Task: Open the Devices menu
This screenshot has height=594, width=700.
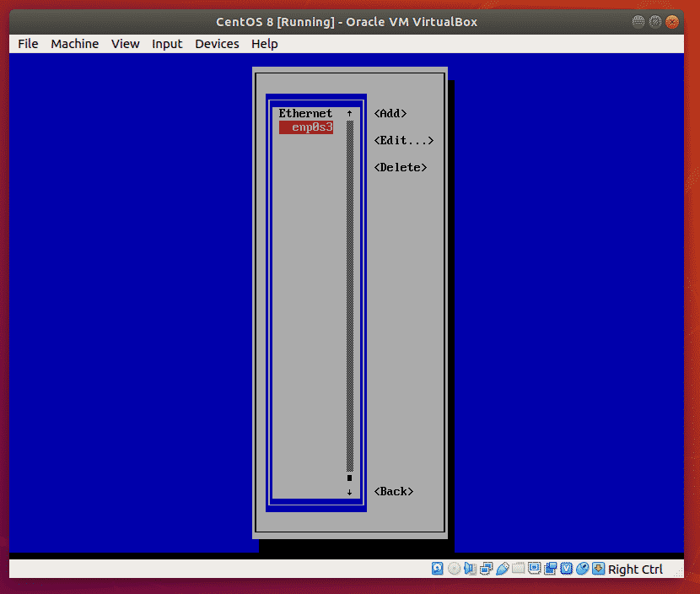Action: pos(214,44)
